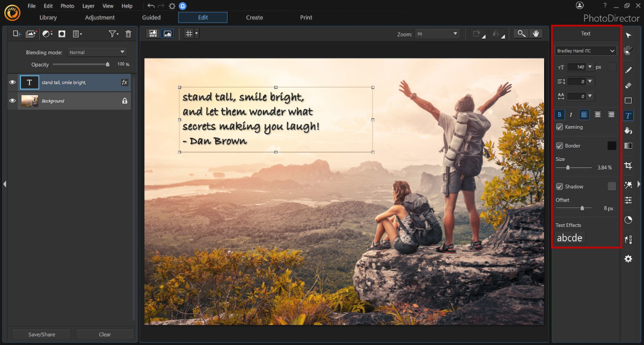Select the brush tool in toolbar

[628, 51]
